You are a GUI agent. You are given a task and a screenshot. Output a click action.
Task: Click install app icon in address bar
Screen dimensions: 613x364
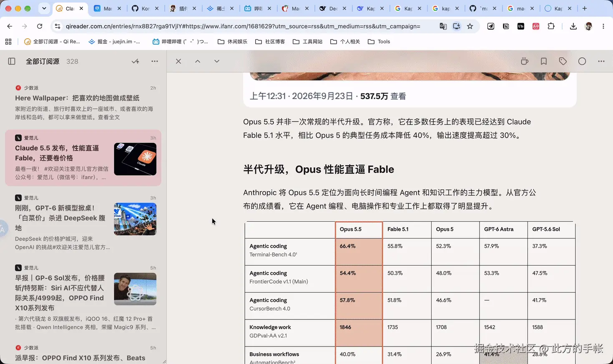click(x=457, y=26)
